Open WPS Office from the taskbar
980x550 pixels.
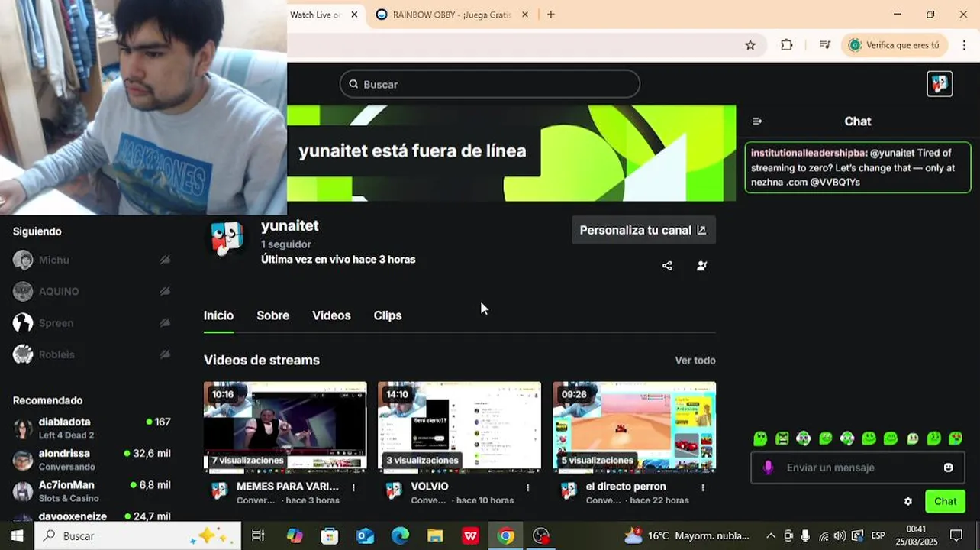pyautogui.click(x=471, y=536)
